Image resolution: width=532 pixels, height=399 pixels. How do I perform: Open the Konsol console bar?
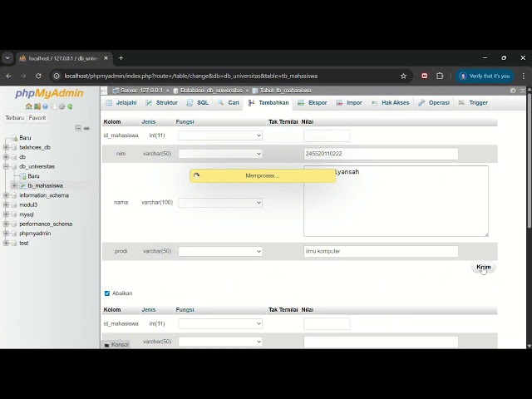click(116, 344)
